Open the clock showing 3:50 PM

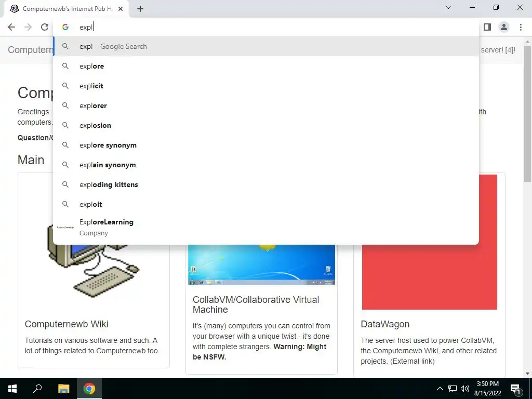click(x=487, y=389)
